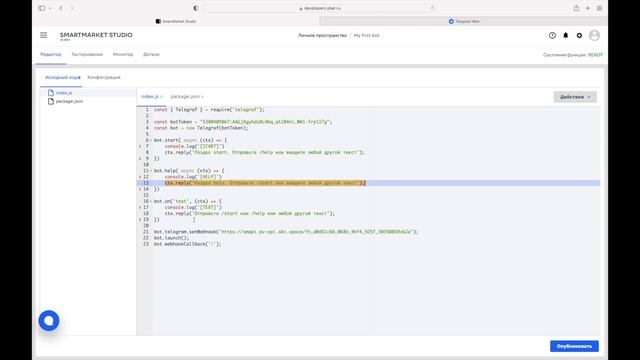Go back with the browser back arrow
The image size is (640, 360).
click(x=61, y=8)
